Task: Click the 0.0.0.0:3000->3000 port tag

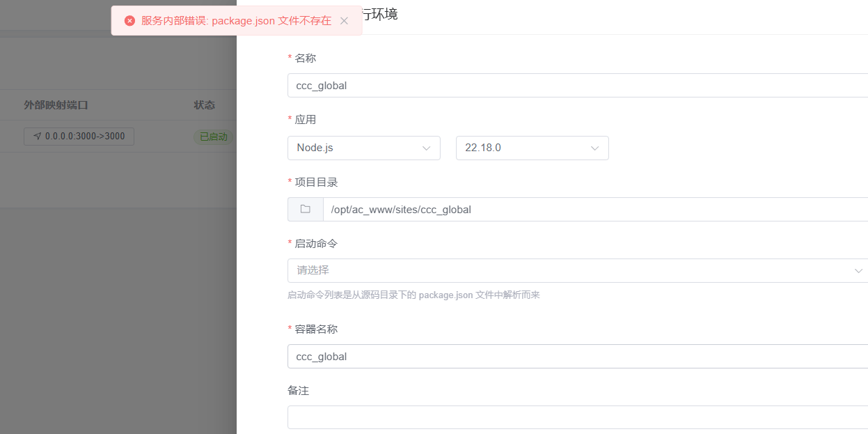Action: (x=79, y=137)
